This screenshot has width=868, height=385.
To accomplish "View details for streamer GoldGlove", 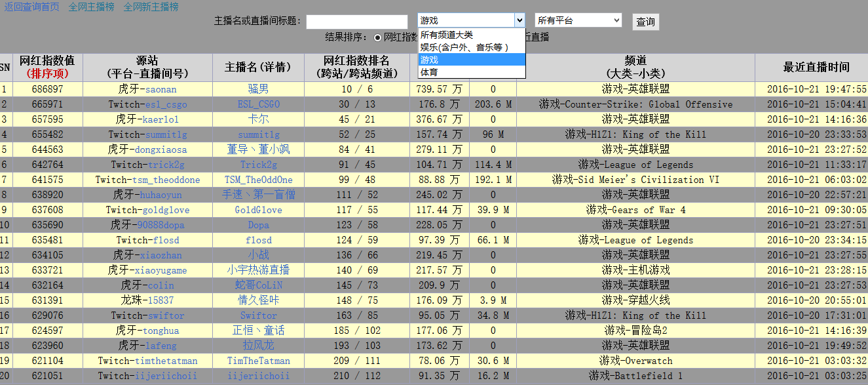I will (x=258, y=210).
